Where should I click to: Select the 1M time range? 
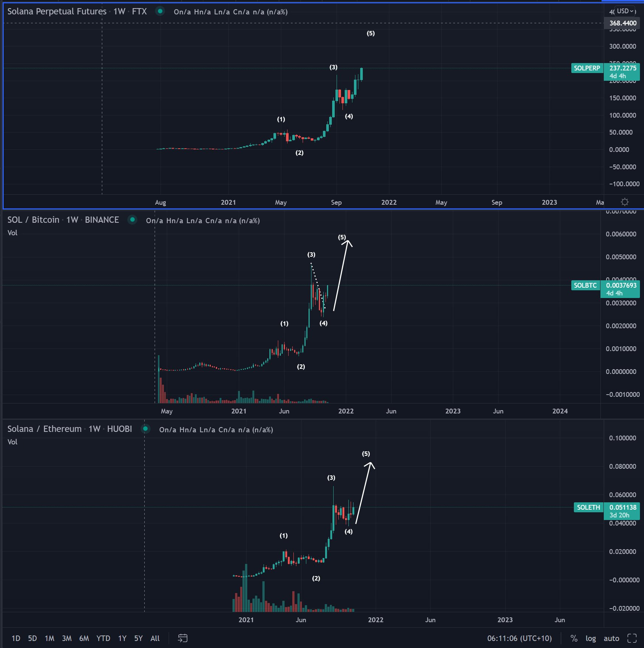[49, 638]
